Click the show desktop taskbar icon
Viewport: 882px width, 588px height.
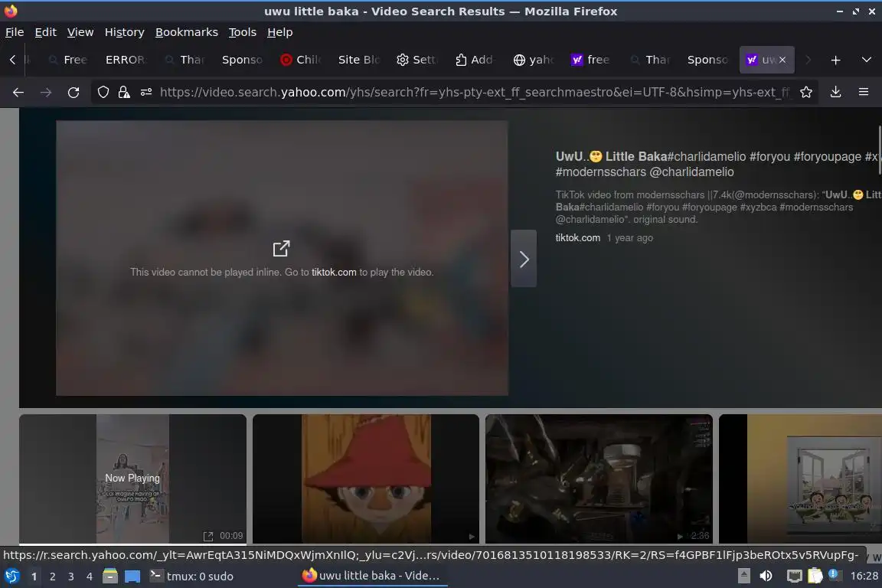[132, 577]
